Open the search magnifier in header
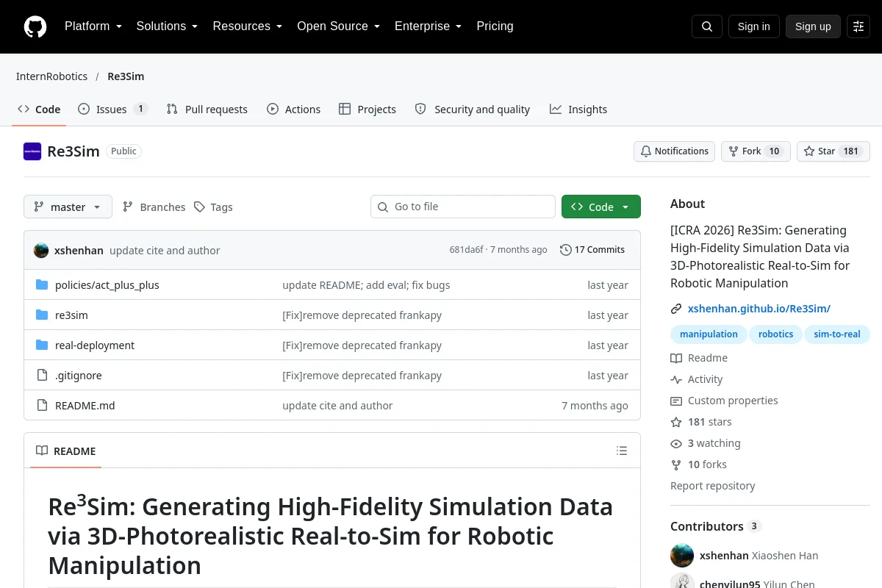Image resolution: width=882 pixels, height=588 pixels. tap(707, 26)
